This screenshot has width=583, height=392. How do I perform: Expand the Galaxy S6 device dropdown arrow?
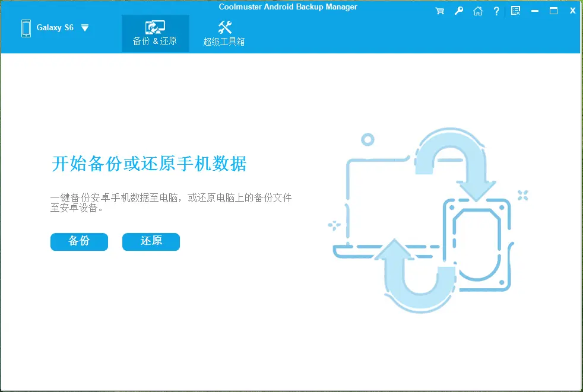(x=85, y=28)
